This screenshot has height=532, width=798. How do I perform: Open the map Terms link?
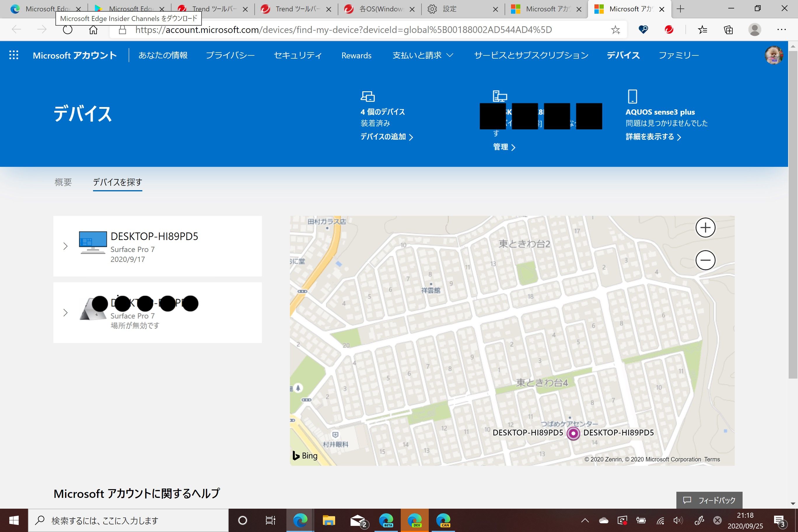click(x=712, y=459)
